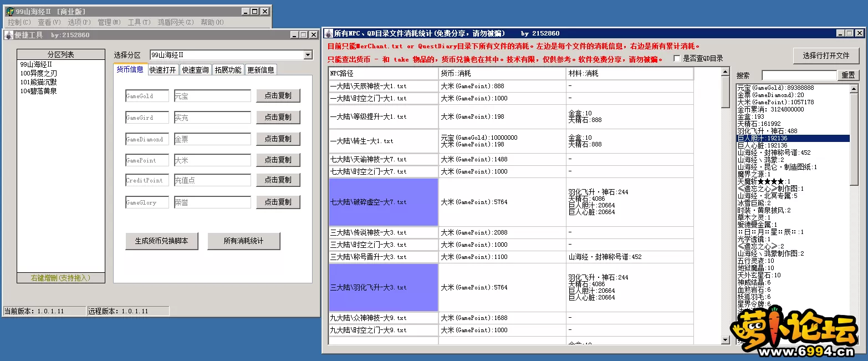
Task: Click the table scrollbar down arrow
Action: (726, 340)
